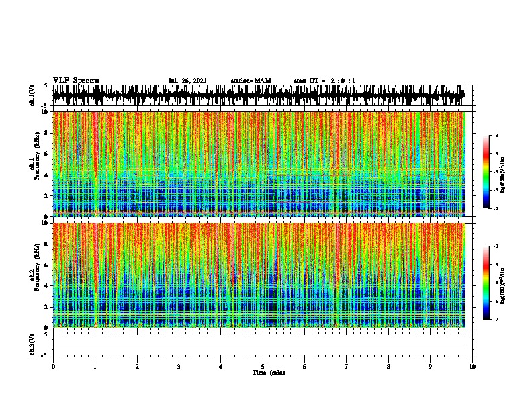Click the date "Jul. 26, 2021"
Image resolution: width=532 pixels, height=411 pixels.
[187, 81]
